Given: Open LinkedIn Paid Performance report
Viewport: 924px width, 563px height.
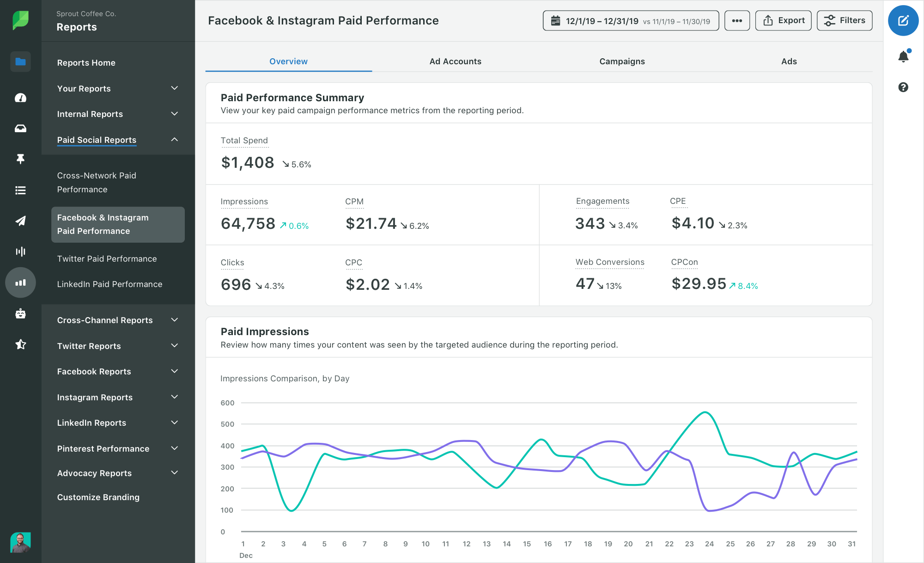Looking at the screenshot, I should (109, 284).
